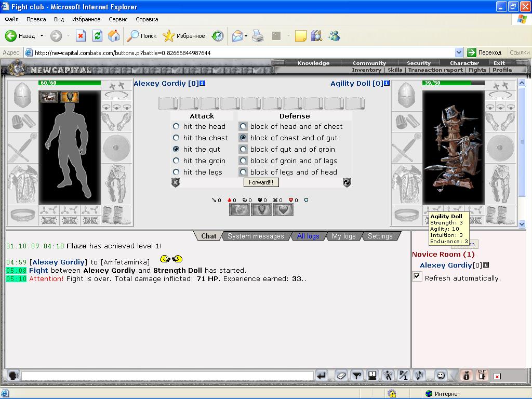This screenshot has width=532, height=399.
Task: Open the All logs tab
Action: coord(308,236)
